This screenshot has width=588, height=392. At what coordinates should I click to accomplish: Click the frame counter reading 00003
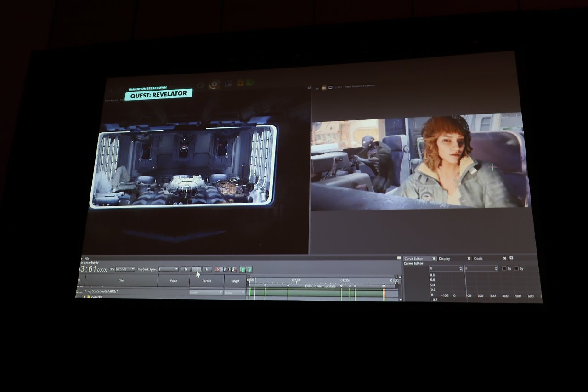tap(102, 270)
